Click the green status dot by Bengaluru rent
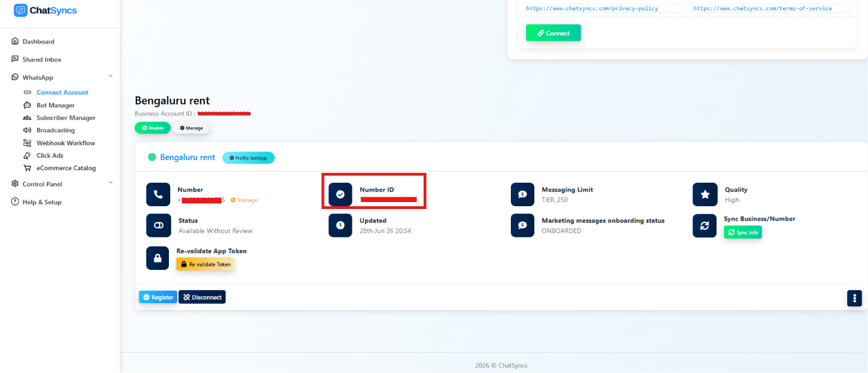 152,157
